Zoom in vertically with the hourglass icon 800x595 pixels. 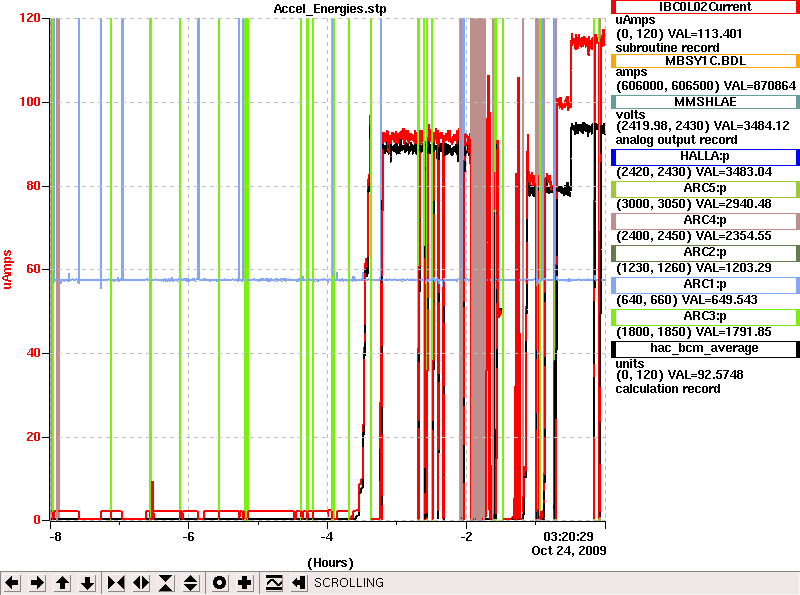(166, 583)
